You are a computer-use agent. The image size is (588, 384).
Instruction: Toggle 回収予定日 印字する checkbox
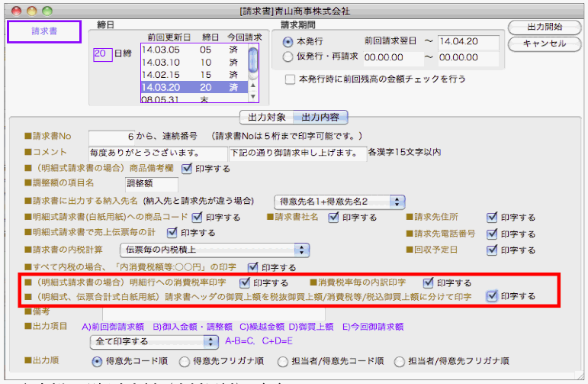(492, 250)
